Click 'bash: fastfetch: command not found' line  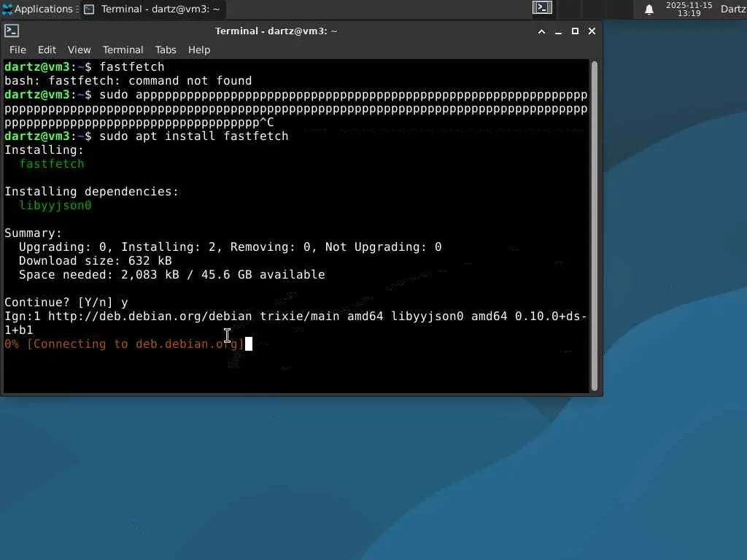coord(128,80)
